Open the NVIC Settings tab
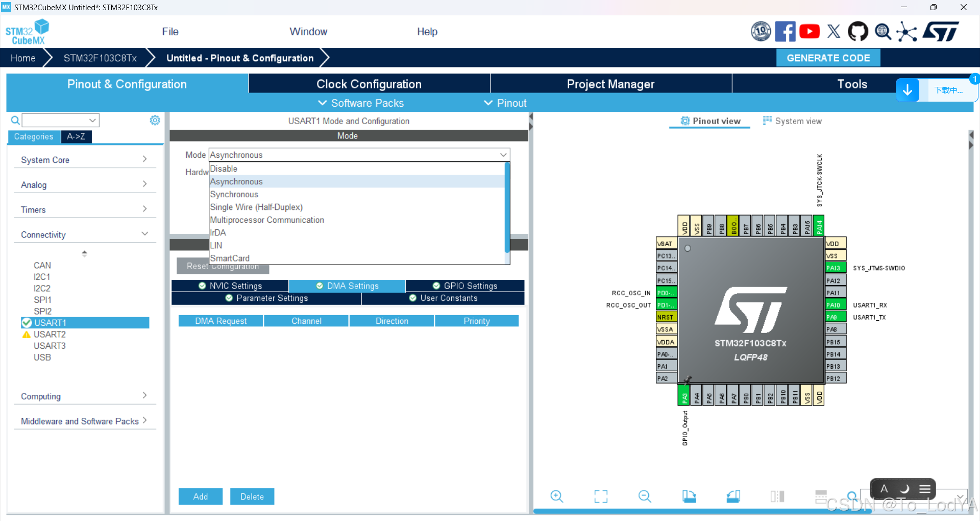Screen dimensions: 980x521 (x=230, y=286)
